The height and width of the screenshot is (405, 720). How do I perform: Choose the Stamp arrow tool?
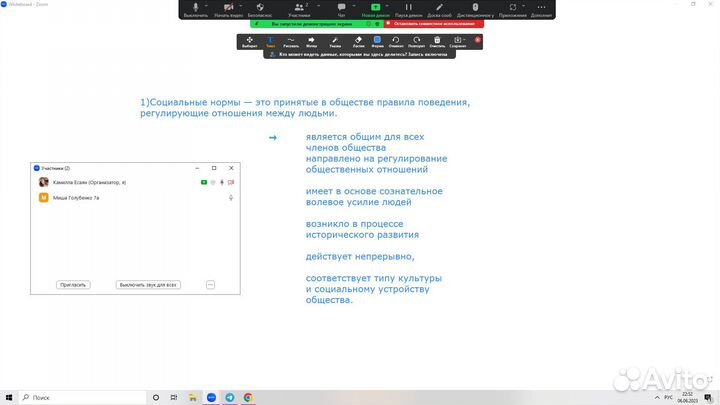click(311, 42)
